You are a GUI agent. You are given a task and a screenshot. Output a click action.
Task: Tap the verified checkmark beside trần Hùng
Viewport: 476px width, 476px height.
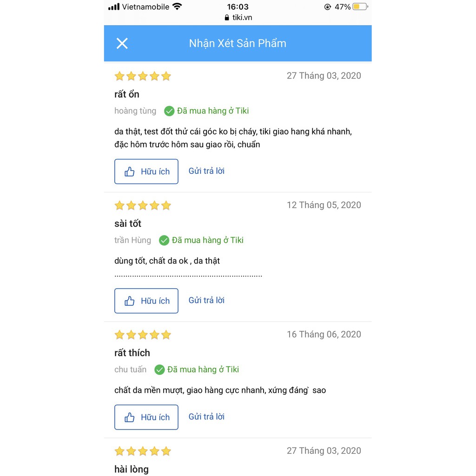pos(164,240)
